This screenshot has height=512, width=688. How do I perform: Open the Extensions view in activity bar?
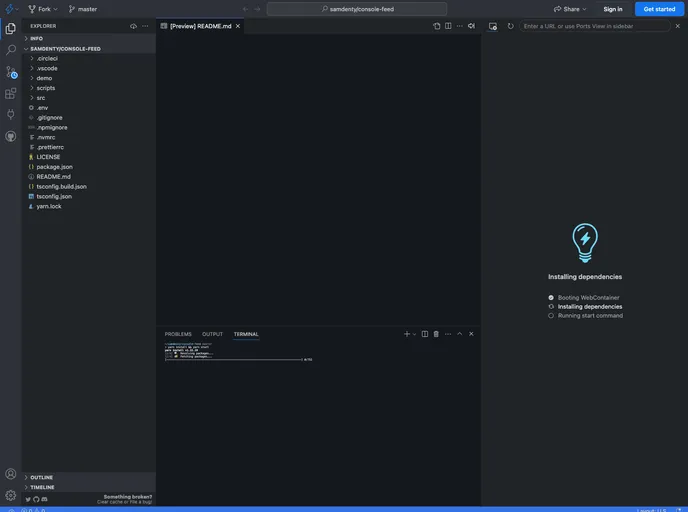[11, 93]
